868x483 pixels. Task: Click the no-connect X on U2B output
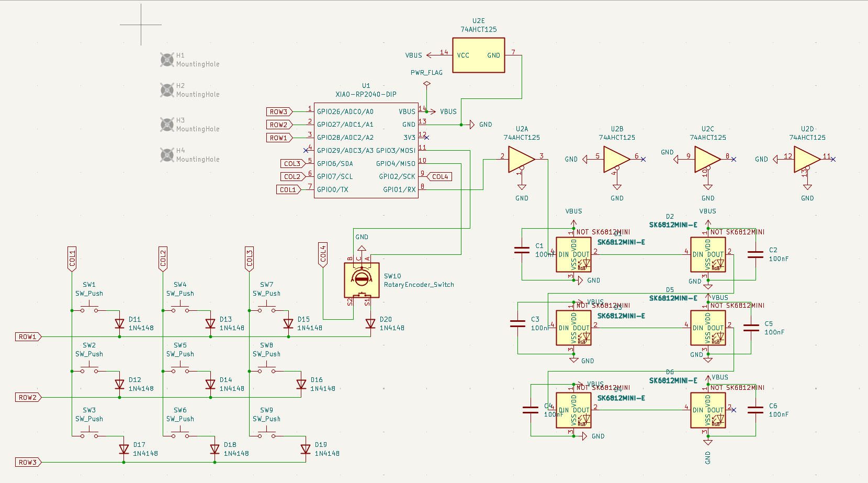pos(643,159)
